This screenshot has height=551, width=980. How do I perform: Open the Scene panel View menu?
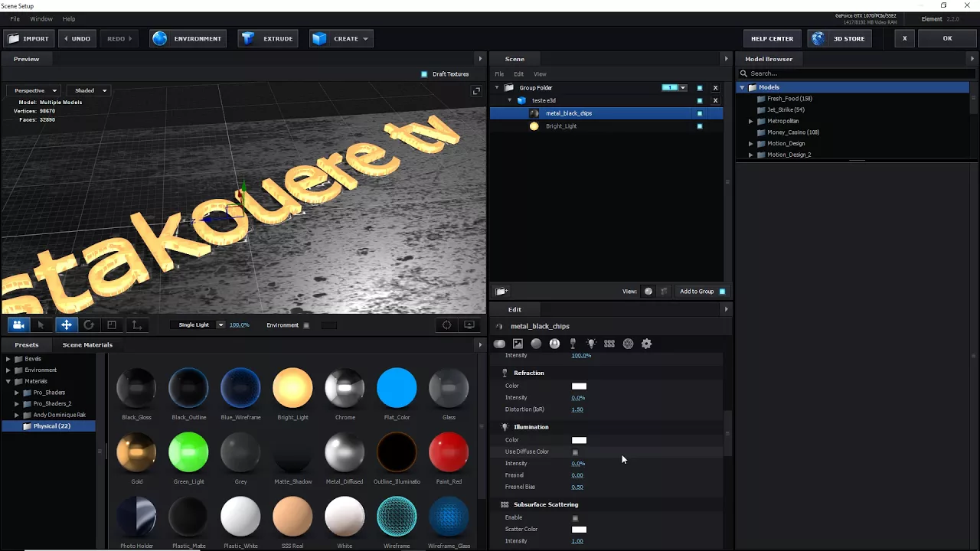(540, 74)
